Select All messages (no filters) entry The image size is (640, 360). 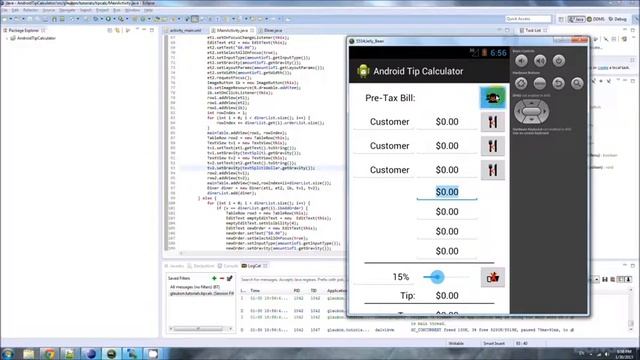pyautogui.click(x=195, y=287)
